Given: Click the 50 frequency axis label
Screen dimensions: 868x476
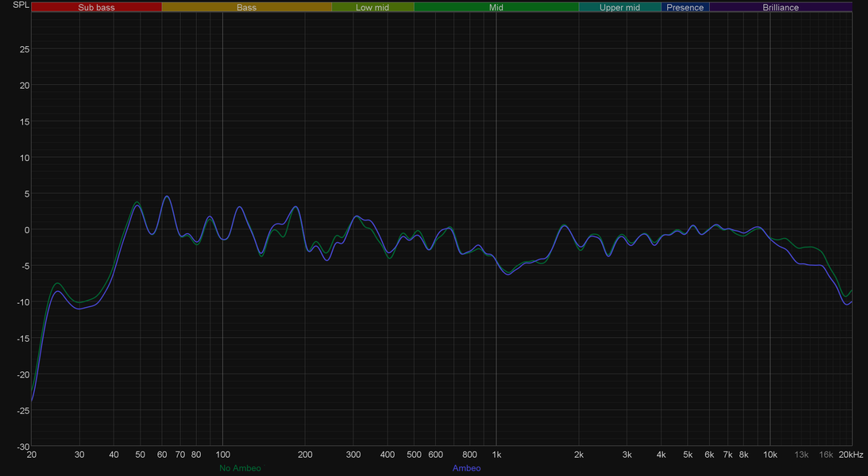Looking at the screenshot, I should 140,455.
